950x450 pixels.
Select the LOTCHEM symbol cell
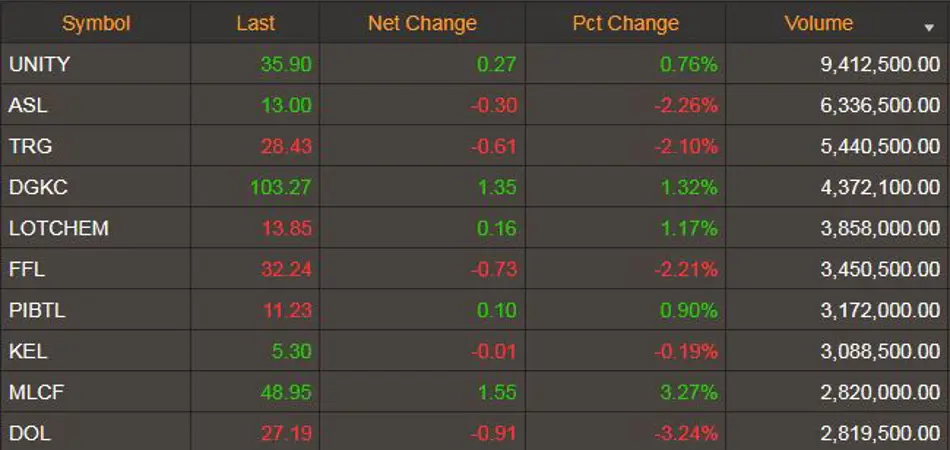[58, 228]
